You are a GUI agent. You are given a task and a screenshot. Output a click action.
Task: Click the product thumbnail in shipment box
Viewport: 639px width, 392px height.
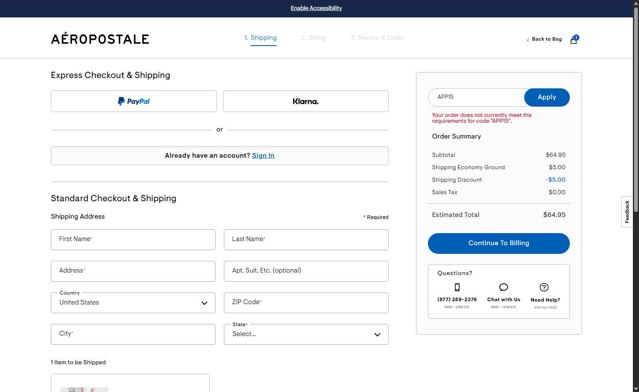(84, 390)
